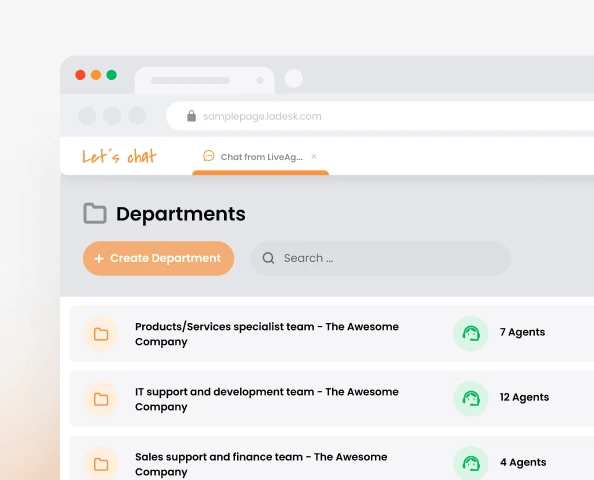Click the new tab circle button in browser
Screen dimensions: 594x480
pyautogui.click(x=294, y=78)
